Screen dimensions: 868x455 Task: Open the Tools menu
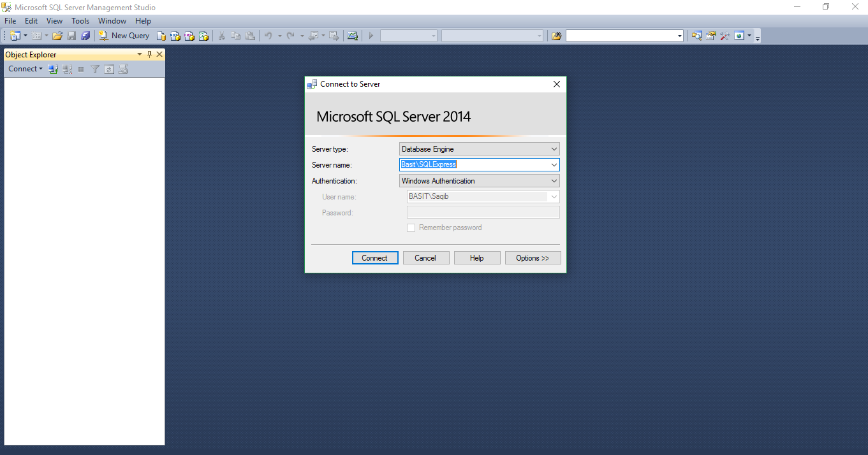[x=80, y=21]
